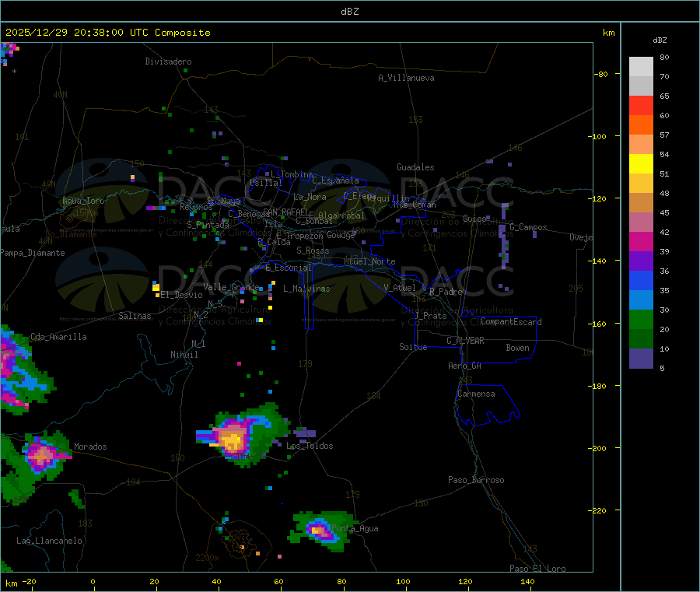The image size is (700, 592).
Task: Click the -80 km vertical axis tick
Action: pyautogui.click(x=600, y=74)
